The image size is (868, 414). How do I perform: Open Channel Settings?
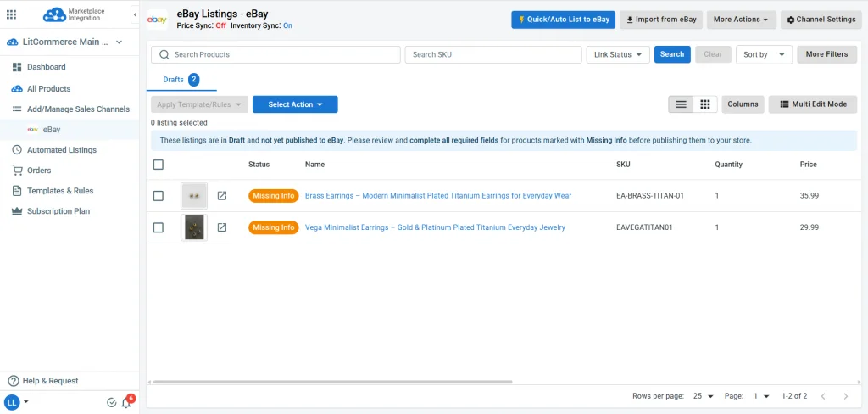pyautogui.click(x=821, y=20)
